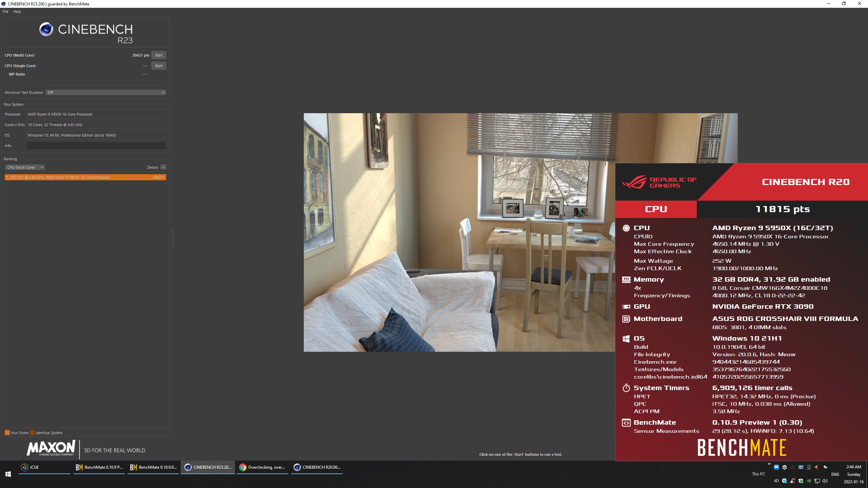Open the CCleaner tray icon
This screenshot has width=868, height=488.
793,481
